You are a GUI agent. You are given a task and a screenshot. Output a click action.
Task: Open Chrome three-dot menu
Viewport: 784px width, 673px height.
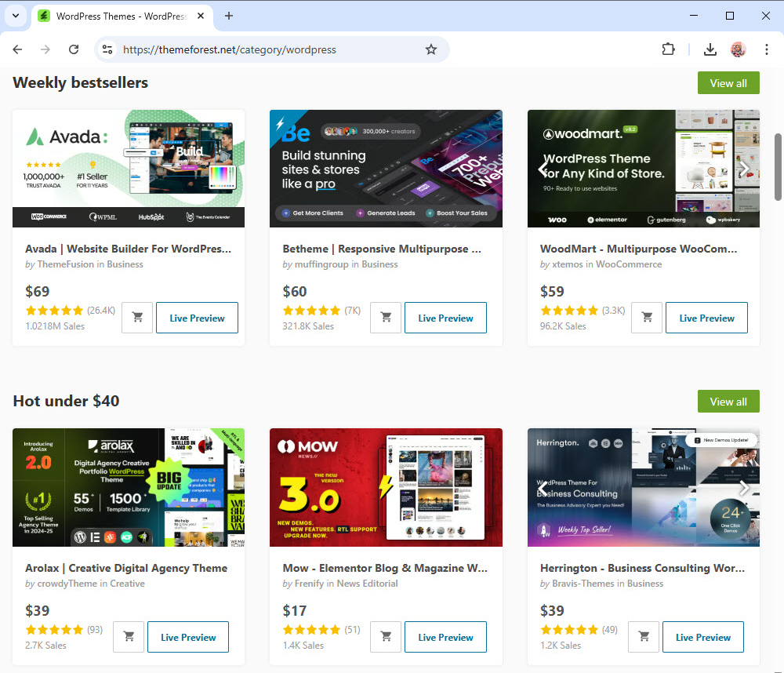(766, 49)
